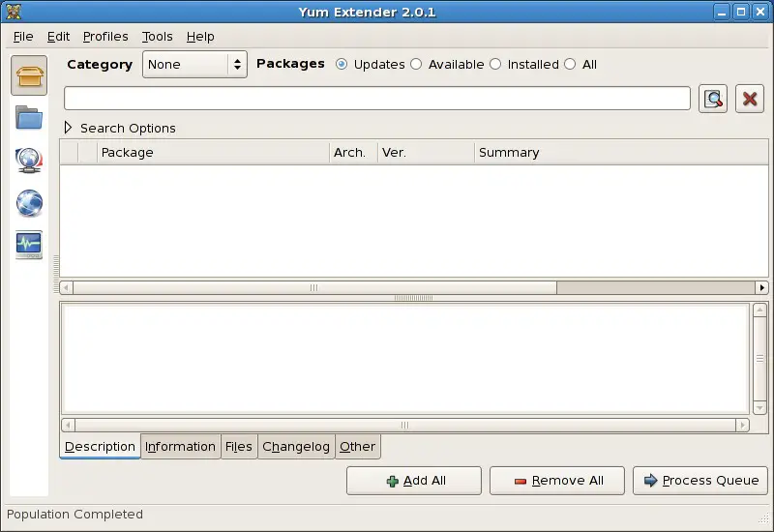Open the Help menu
Screen dimensions: 774x532
click(x=200, y=37)
